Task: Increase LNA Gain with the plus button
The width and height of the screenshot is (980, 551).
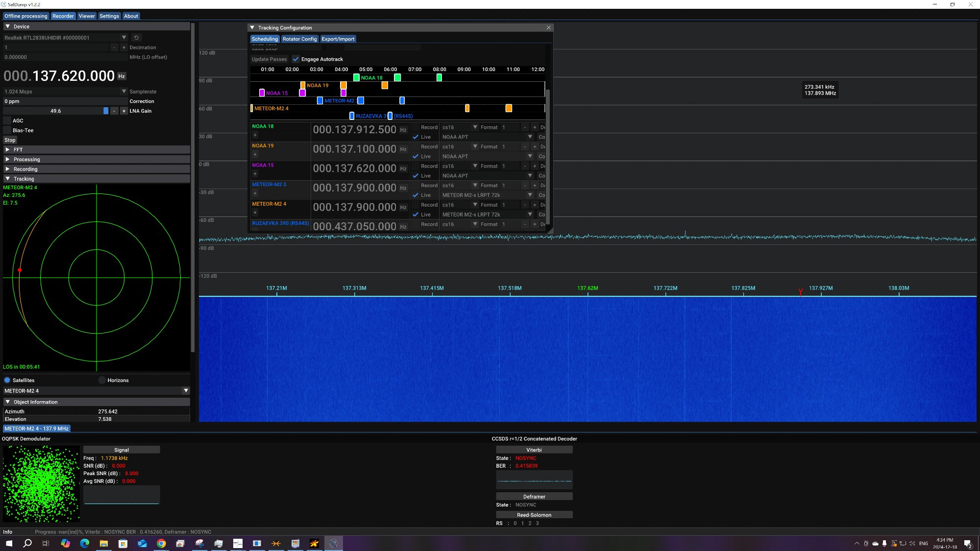Action: click(x=124, y=111)
